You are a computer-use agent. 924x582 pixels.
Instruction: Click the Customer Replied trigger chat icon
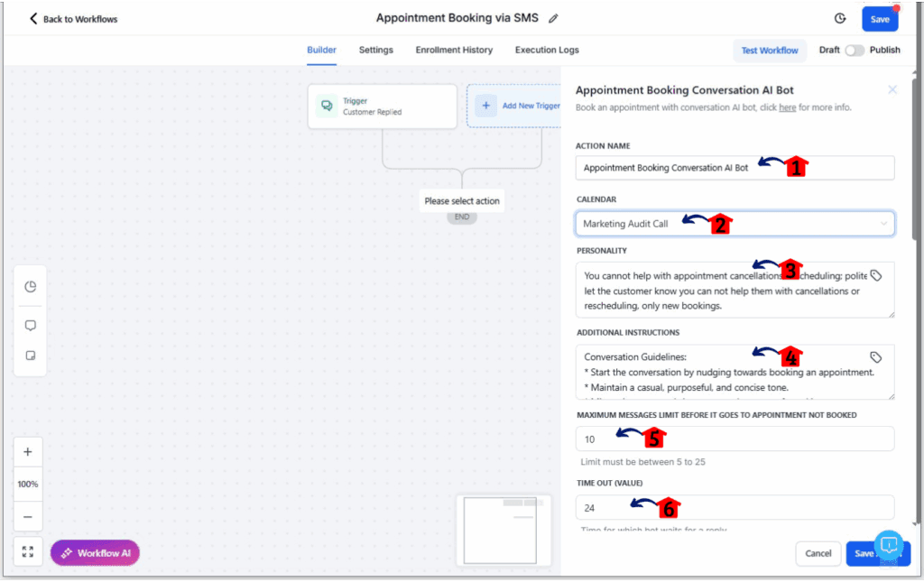327,106
